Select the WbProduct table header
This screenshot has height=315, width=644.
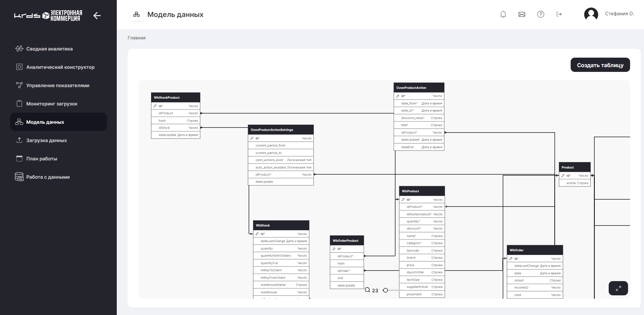[422, 191]
